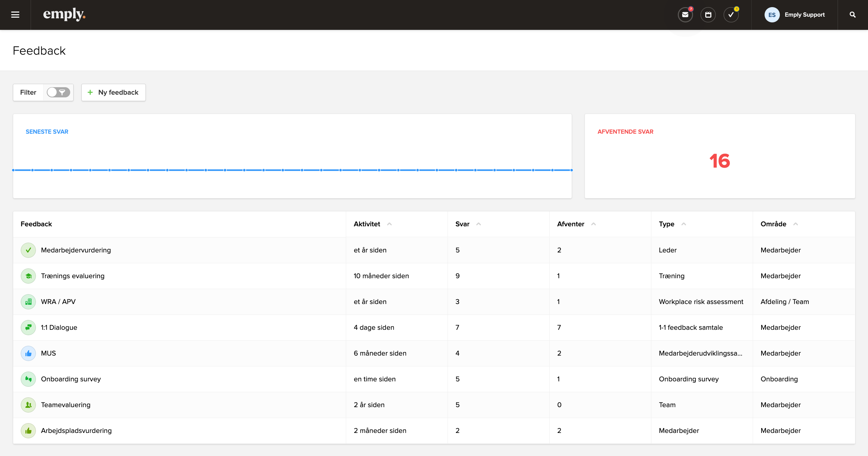Screen dimensions: 868x456
Task: Open the calendar icon in header
Action: point(708,15)
